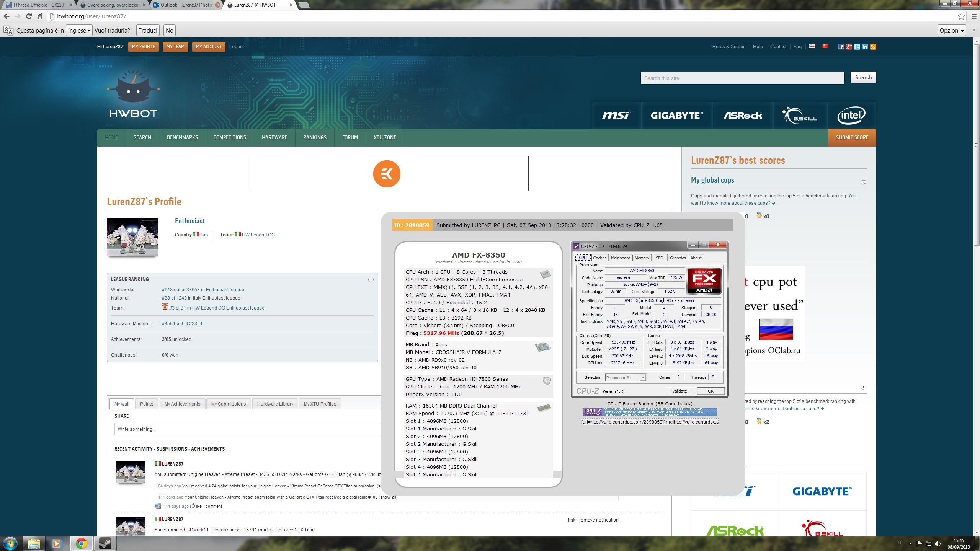This screenshot has width=980, height=551.
Task: Click the G.Skill sponsor logo in header
Action: pyautogui.click(x=799, y=115)
